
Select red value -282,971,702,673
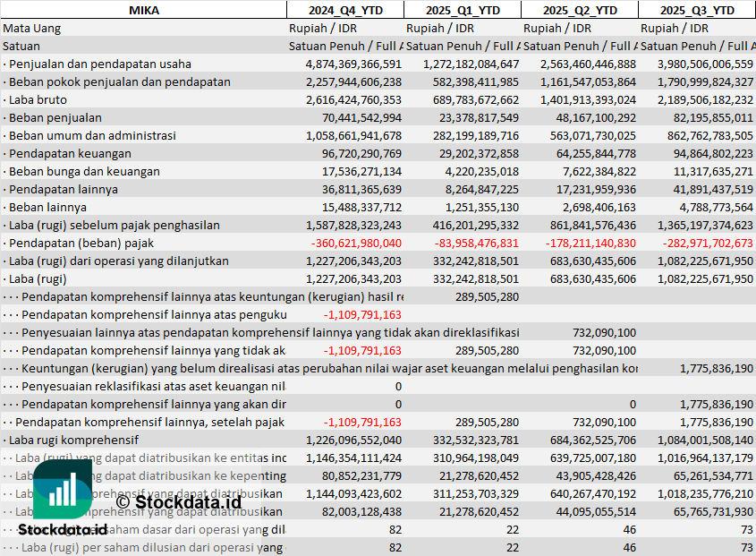click(x=708, y=244)
